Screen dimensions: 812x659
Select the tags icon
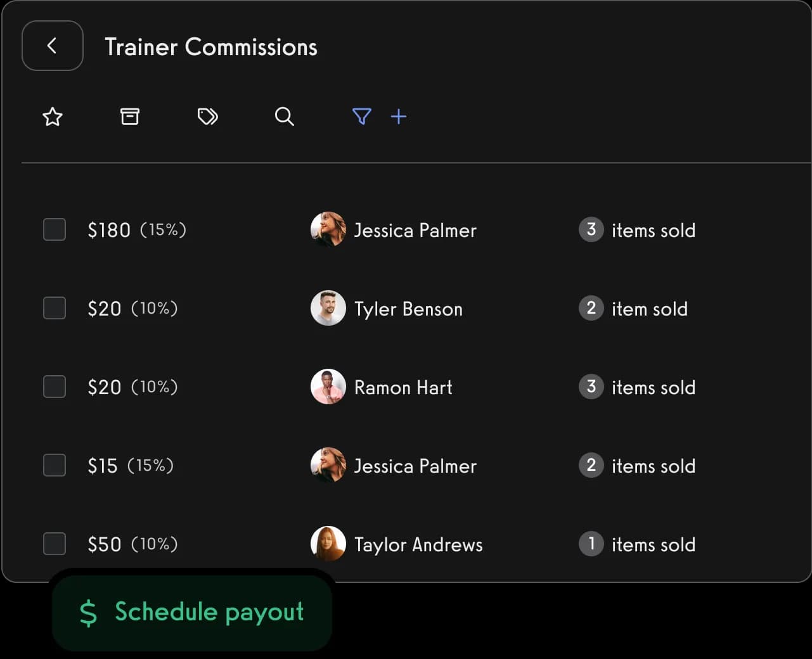pyautogui.click(x=207, y=117)
